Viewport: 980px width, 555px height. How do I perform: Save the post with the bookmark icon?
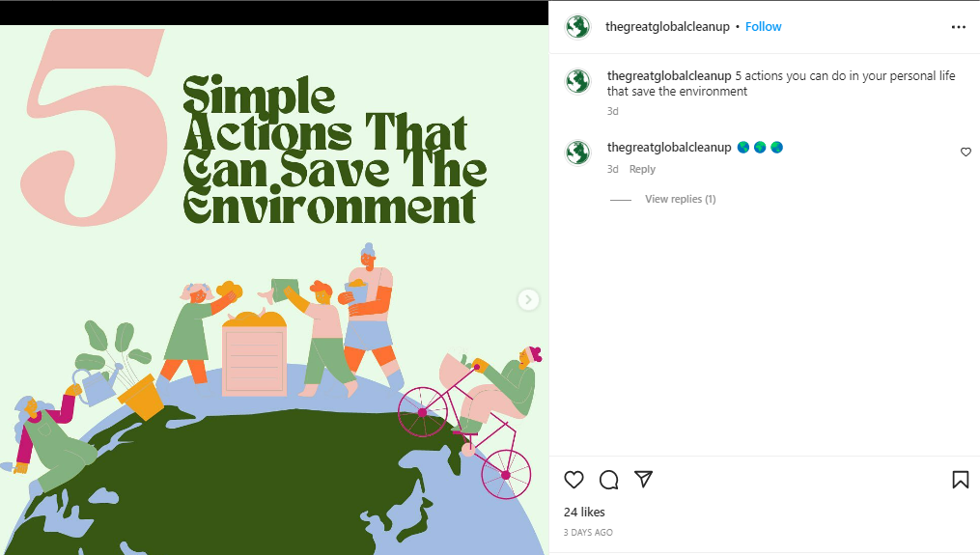pos(961,480)
